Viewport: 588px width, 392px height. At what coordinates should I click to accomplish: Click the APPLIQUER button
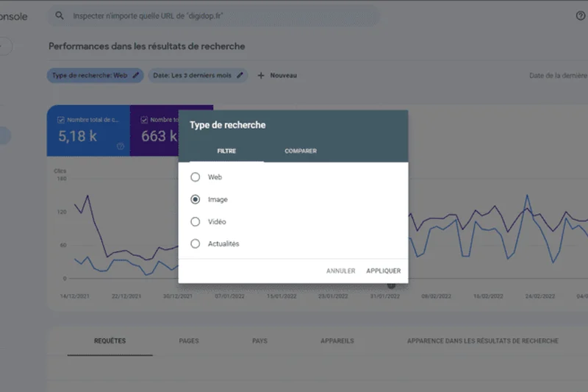coord(383,271)
